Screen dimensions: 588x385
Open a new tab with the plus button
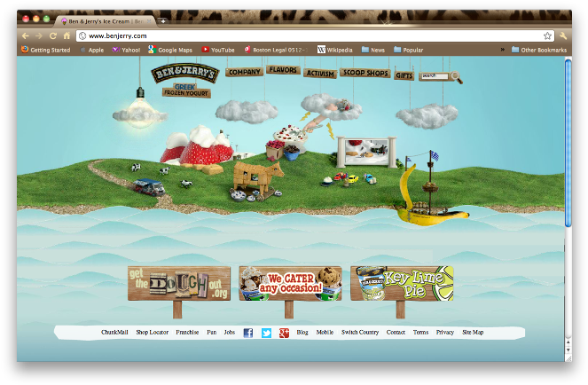163,21
